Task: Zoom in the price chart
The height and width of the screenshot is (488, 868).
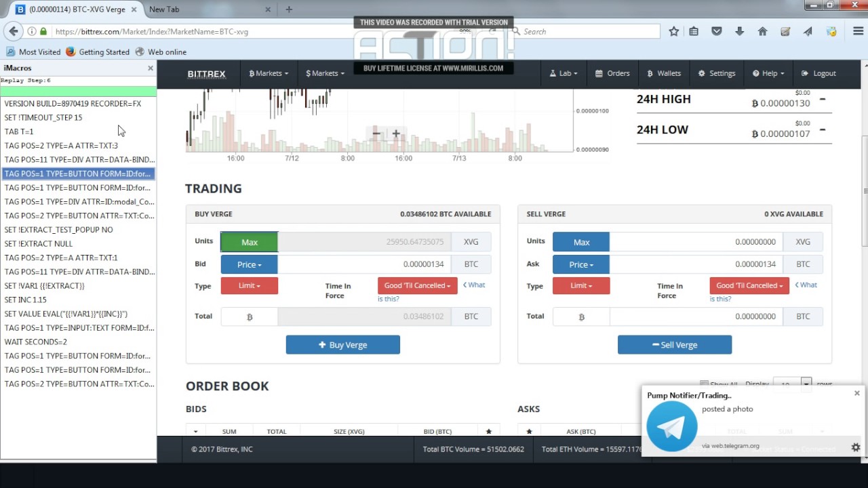Action: click(396, 134)
